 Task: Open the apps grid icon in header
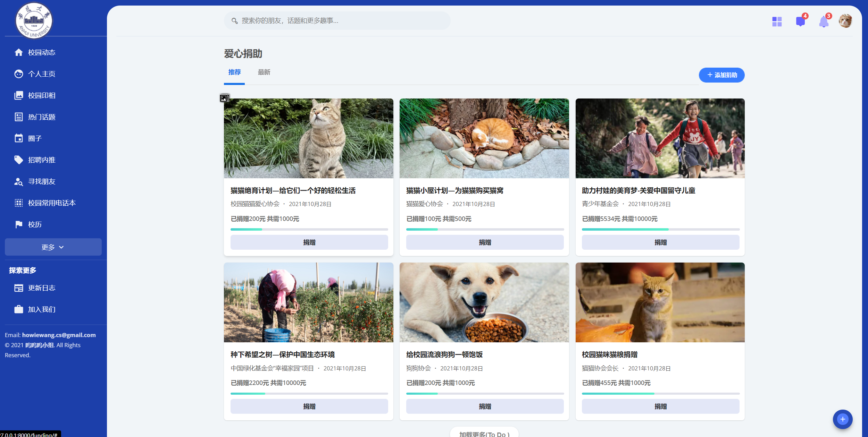pyautogui.click(x=777, y=22)
